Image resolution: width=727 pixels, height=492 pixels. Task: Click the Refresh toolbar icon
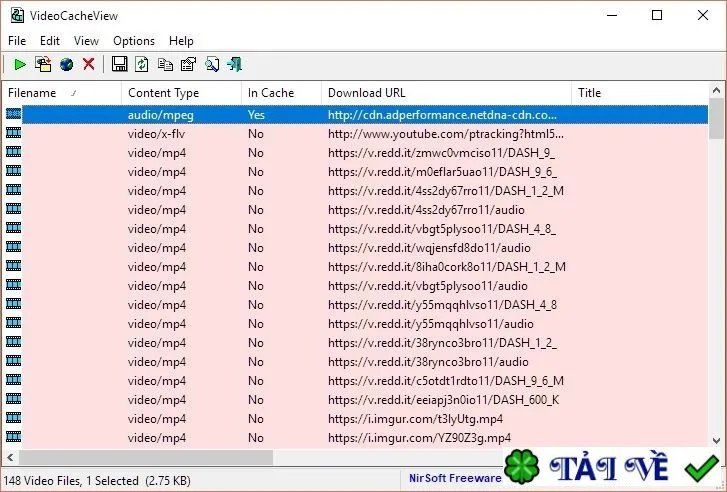[142, 64]
